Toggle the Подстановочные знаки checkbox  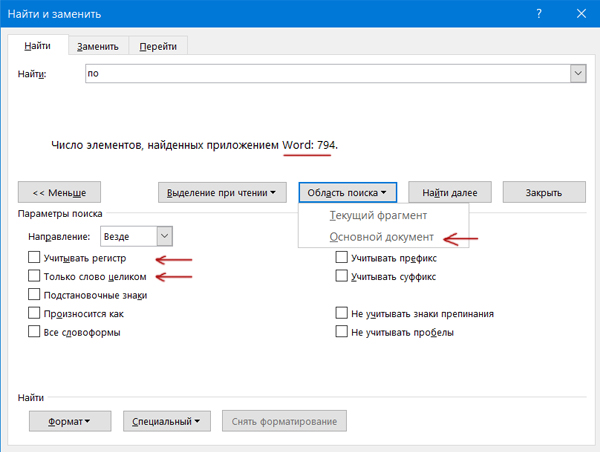(x=35, y=295)
